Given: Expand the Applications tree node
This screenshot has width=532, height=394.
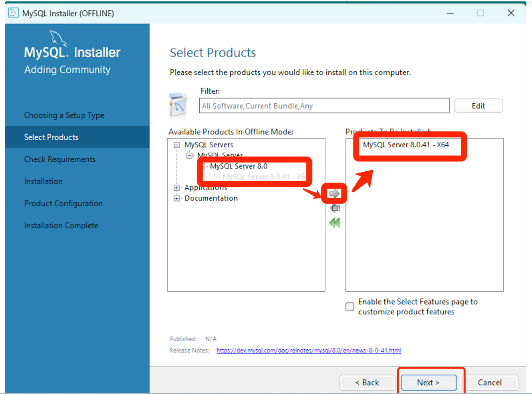Looking at the screenshot, I should [x=177, y=188].
